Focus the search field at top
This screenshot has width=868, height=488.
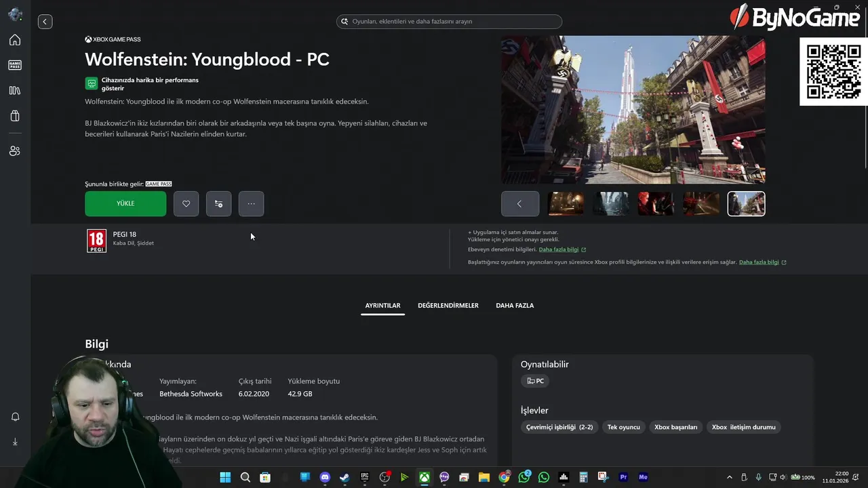pos(449,22)
